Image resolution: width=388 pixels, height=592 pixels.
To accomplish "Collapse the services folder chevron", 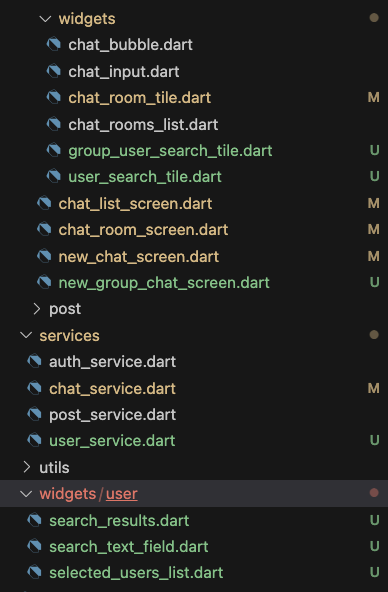I will (x=26, y=335).
